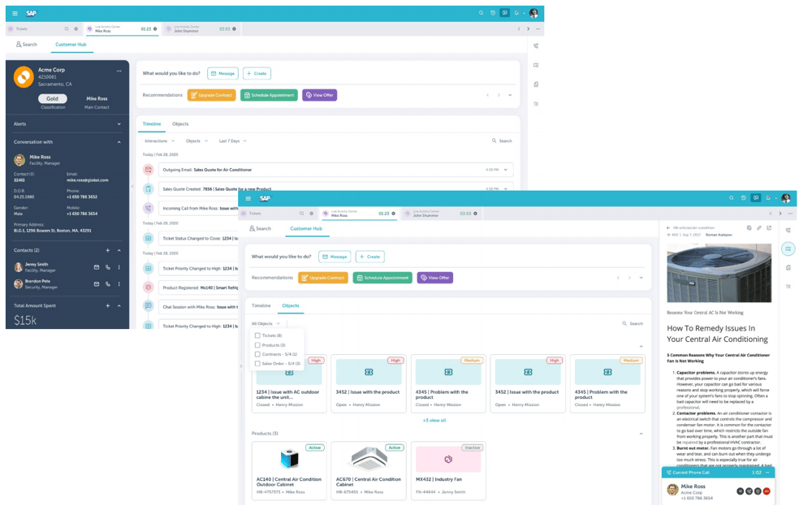
Task: Open user avatar in back window header
Action: tap(534, 13)
